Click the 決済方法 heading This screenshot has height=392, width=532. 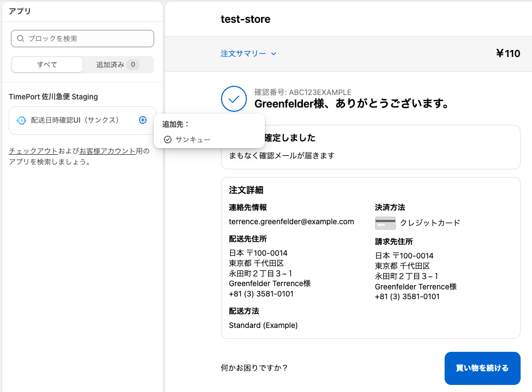390,207
